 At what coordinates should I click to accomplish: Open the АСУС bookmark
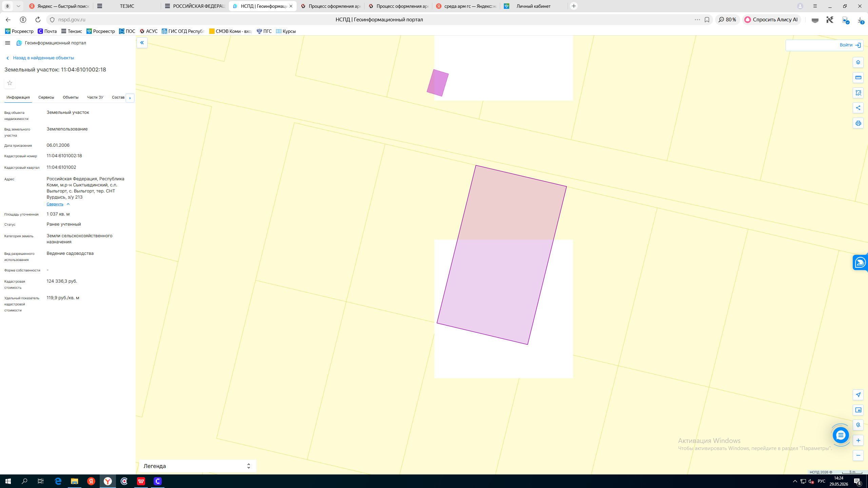[x=149, y=31]
